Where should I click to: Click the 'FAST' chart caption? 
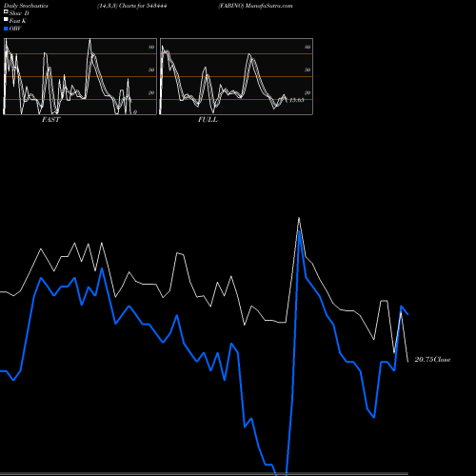click(50, 120)
